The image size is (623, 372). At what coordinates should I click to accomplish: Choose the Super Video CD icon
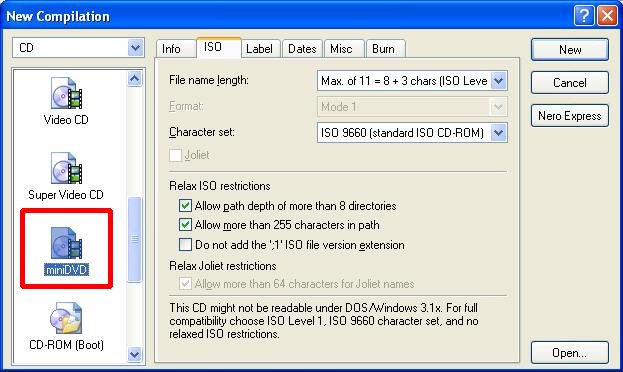pyautogui.click(x=66, y=168)
